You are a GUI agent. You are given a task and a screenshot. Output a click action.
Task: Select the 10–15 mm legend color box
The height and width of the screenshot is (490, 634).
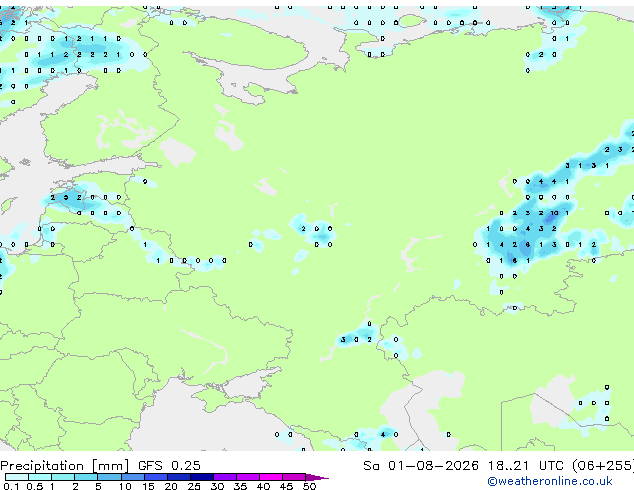[133, 477]
